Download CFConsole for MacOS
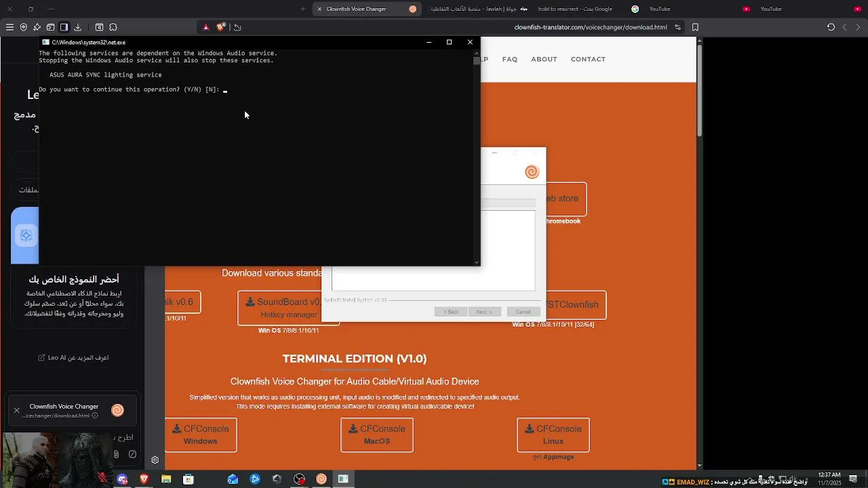 (x=377, y=434)
